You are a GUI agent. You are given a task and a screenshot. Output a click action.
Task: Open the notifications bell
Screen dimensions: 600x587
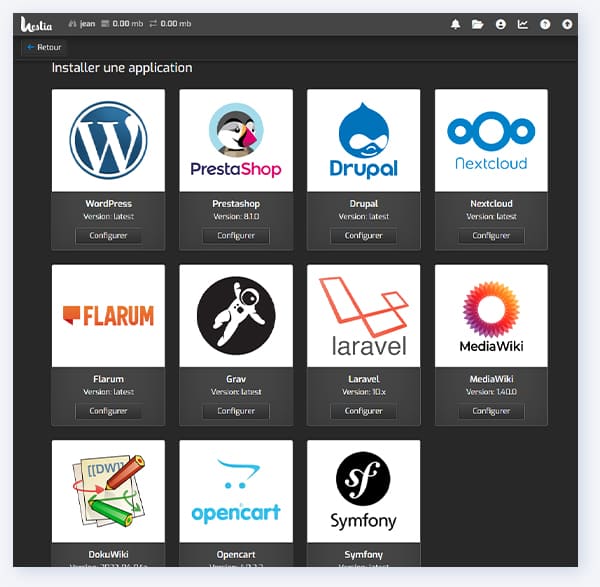pos(456,24)
